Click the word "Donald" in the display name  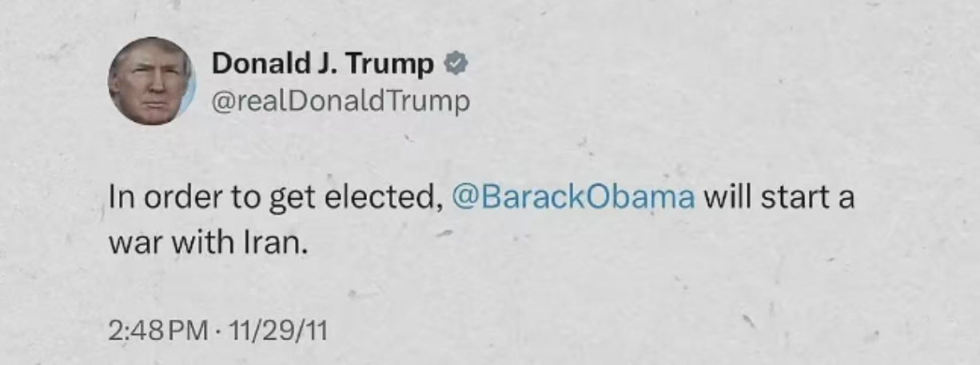[x=253, y=65]
